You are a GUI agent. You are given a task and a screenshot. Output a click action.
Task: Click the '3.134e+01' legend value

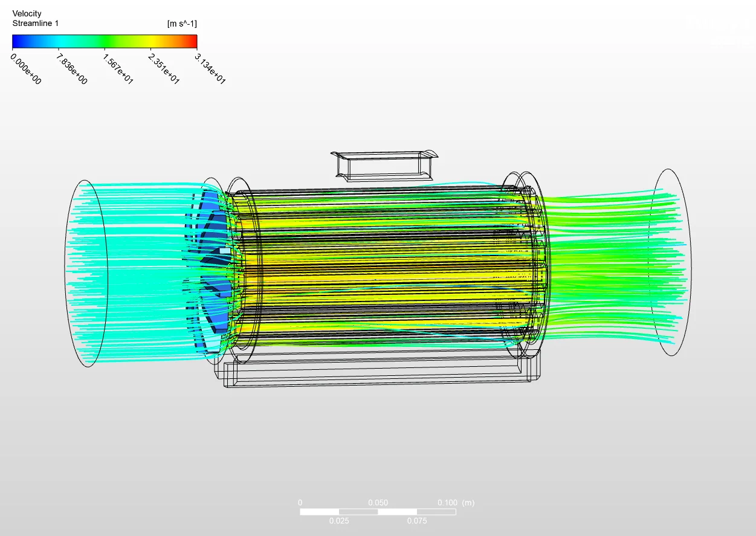click(x=211, y=68)
